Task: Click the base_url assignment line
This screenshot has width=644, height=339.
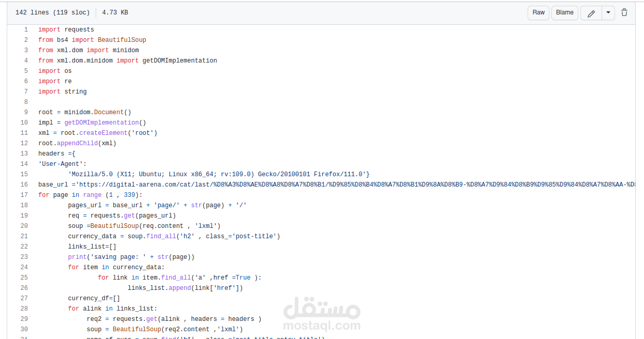Action: [x=336, y=184]
